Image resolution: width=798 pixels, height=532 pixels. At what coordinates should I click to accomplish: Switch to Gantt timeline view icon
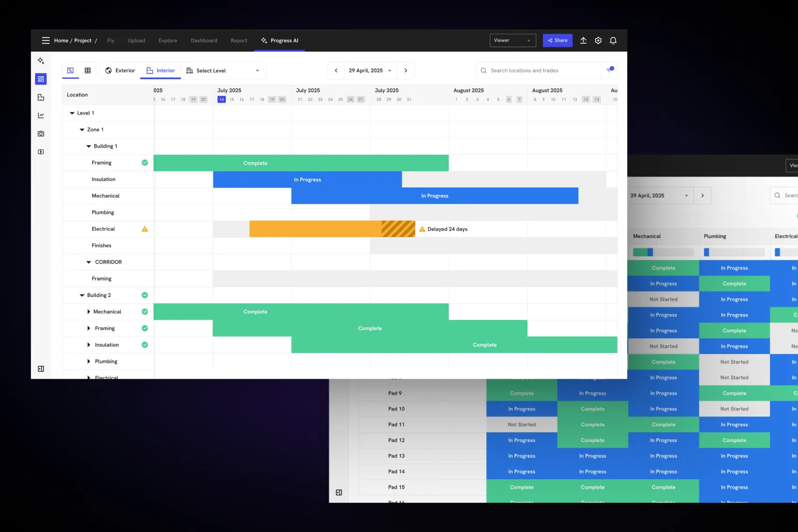pyautogui.click(x=71, y=71)
